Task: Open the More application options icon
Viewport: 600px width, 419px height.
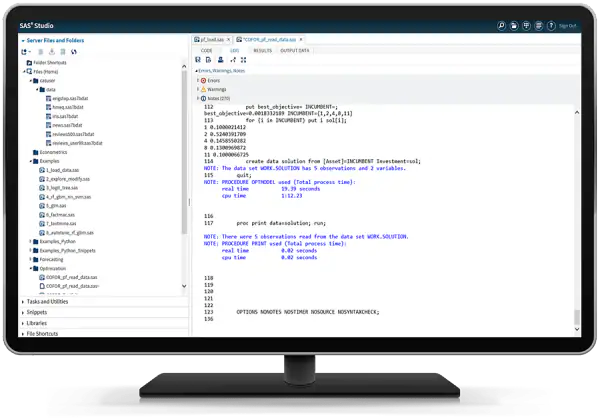Action: 539,26
